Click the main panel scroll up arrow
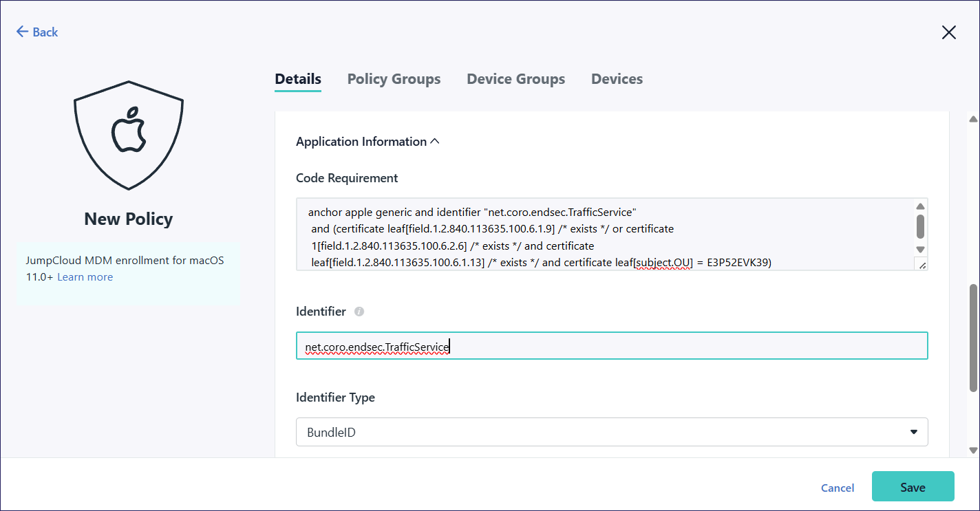980x511 pixels. coord(973,119)
